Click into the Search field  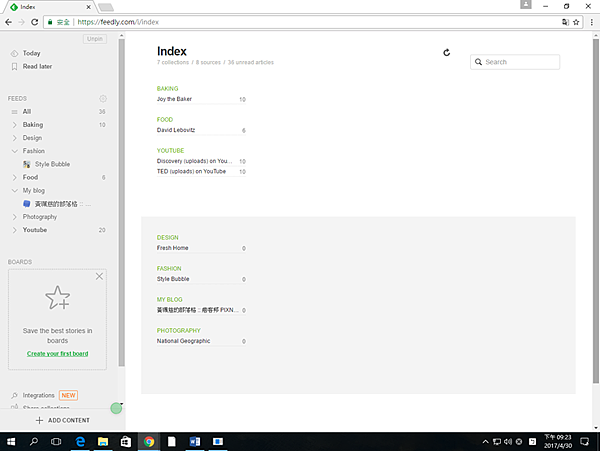pyautogui.click(x=515, y=62)
